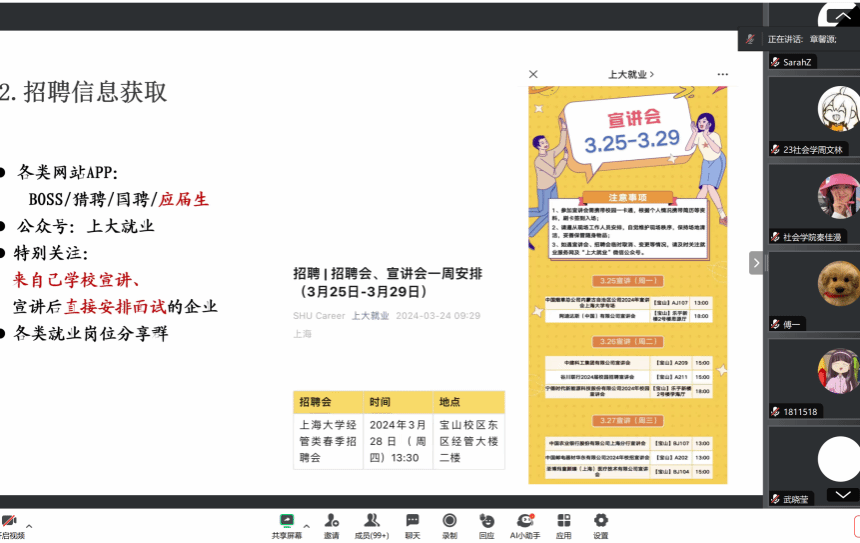Screen dimensions: 860x543
Task: Open the 成员(99+) members list
Action: [x=372, y=521]
